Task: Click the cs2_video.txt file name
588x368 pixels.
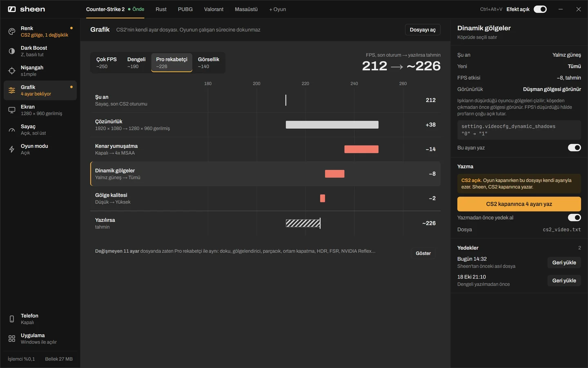Action: pyautogui.click(x=561, y=229)
